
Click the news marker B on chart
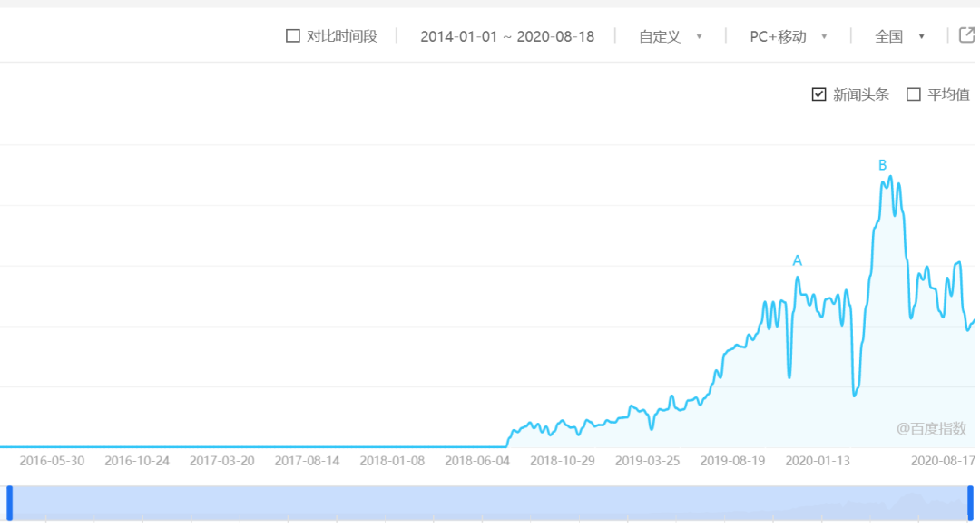[x=883, y=165]
